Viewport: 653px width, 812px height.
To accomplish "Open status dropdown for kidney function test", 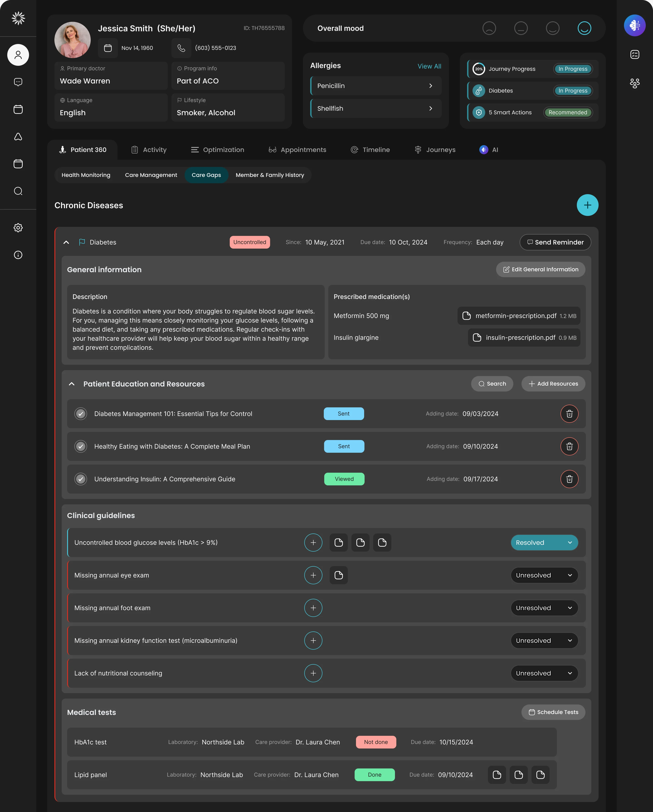I will [x=544, y=640].
